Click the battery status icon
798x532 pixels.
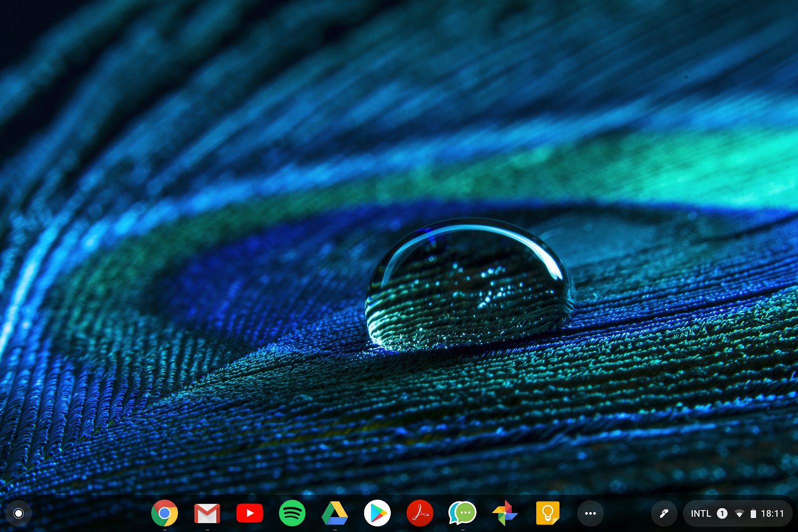[x=753, y=514]
